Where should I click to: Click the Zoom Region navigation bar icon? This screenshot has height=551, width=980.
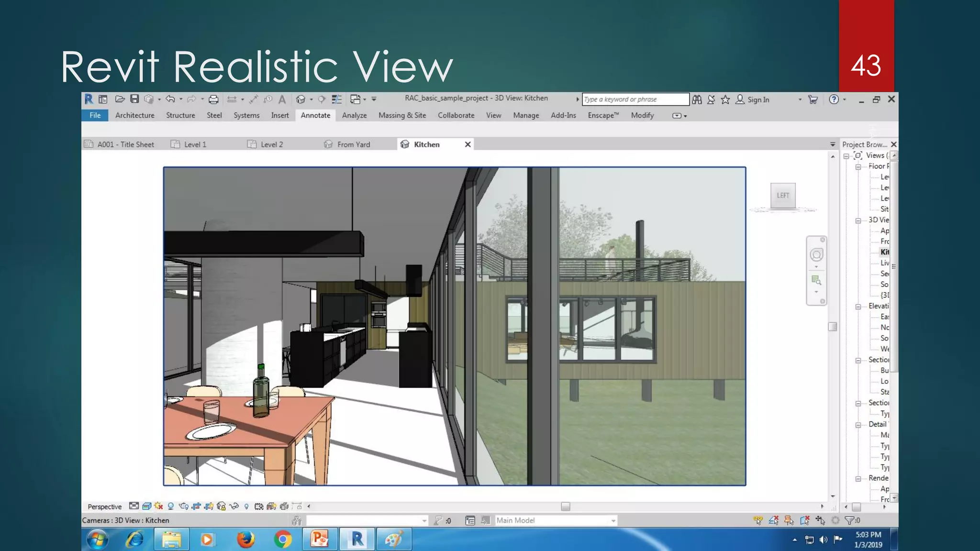click(x=816, y=280)
